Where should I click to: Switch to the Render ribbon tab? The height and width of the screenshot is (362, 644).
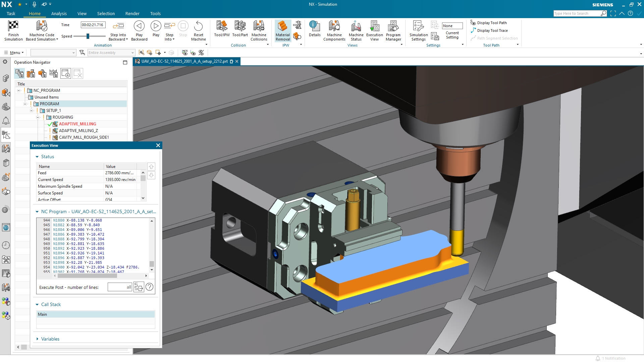pyautogui.click(x=132, y=13)
